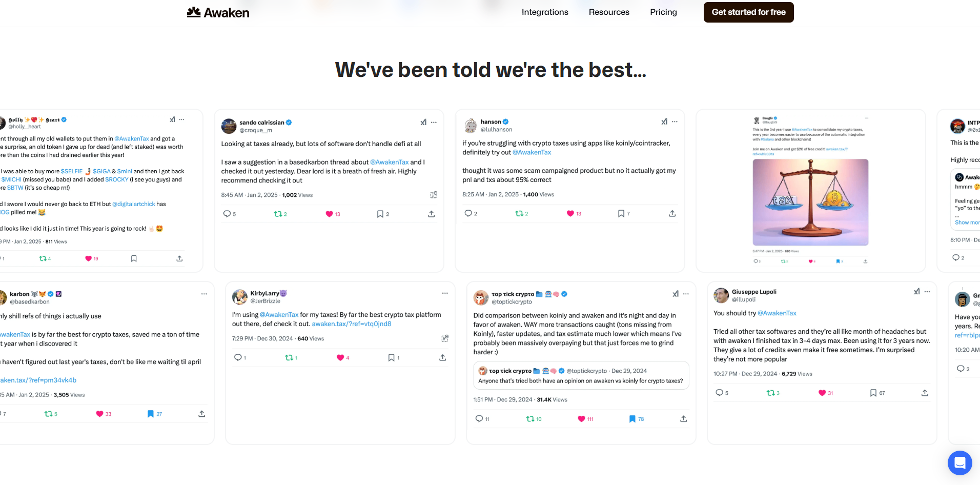Screen dimensions: 980x485
Task: Click the share icon on Giuseppe Lupoli's tweet
Action: (925, 393)
